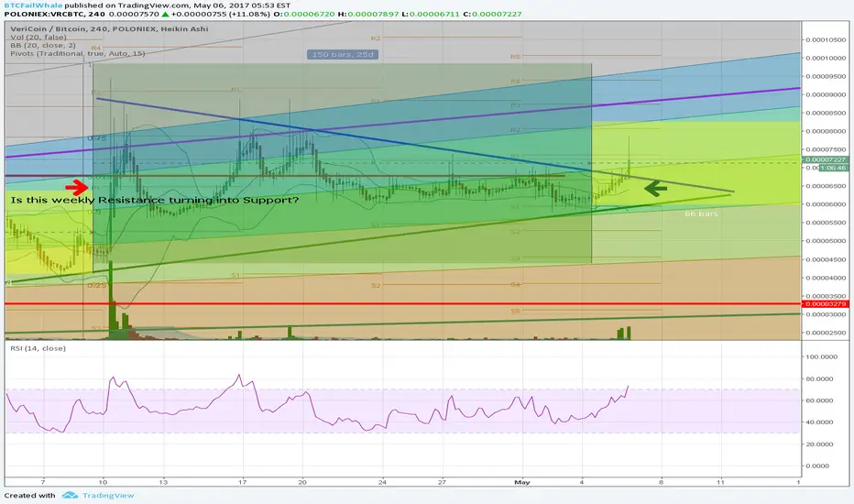This screenshot has height=504, width=854.
Task: Open the TradingView link beside Created with
Action: [x=108, y=495]
